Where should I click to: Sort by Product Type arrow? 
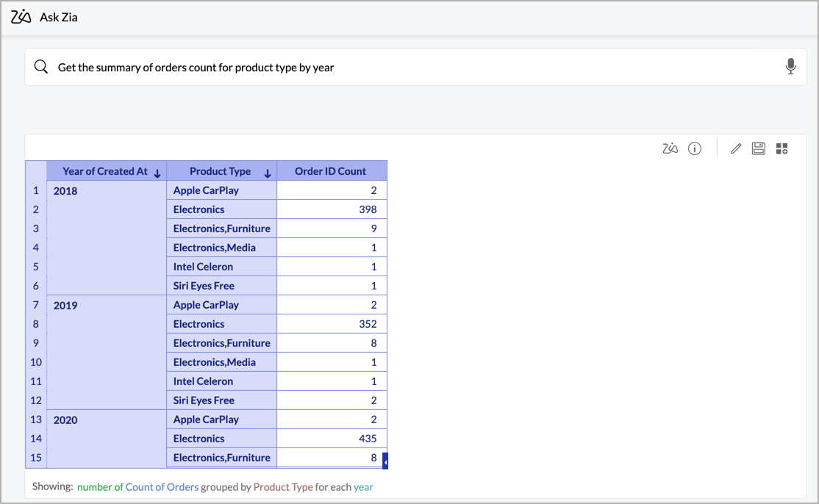[268, 173]
